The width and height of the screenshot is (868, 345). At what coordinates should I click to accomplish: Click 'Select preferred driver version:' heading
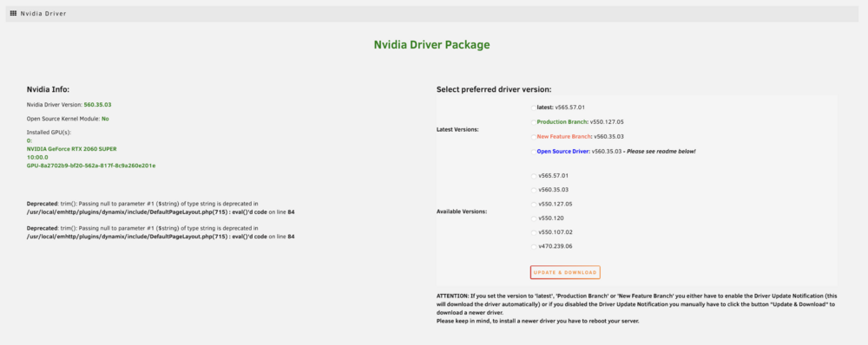[494, 89]
